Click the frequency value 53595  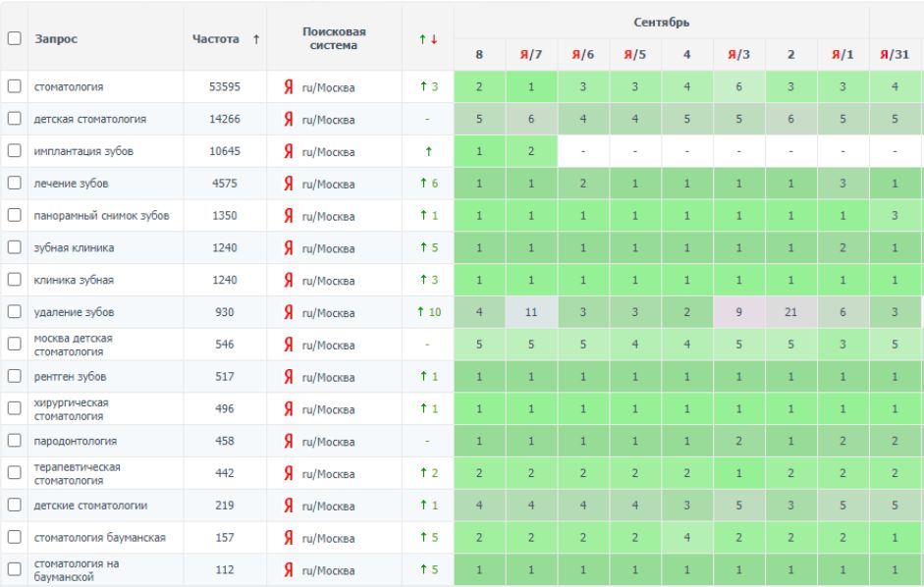(225, 87)
